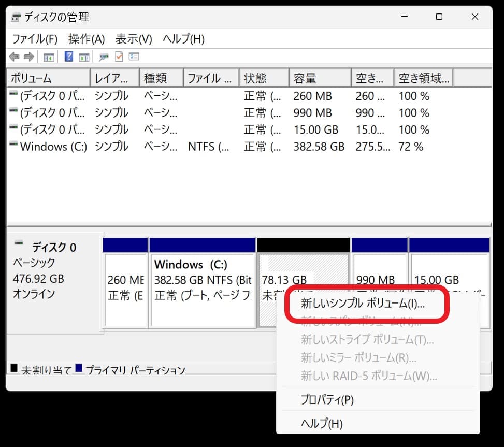Viewport: 504px width, 447px height.
Task: Click the Forward arrow toolbar icon
Action: tap(29, 57)
